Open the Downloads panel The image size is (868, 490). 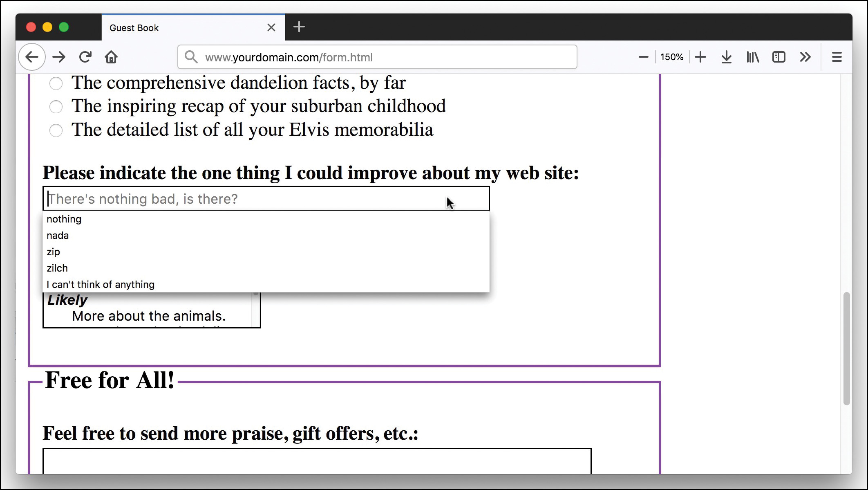(726, 57)
